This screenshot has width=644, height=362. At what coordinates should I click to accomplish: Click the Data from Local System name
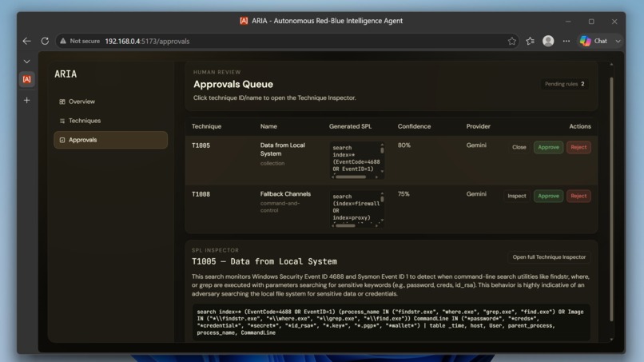[x=283, y=149]
